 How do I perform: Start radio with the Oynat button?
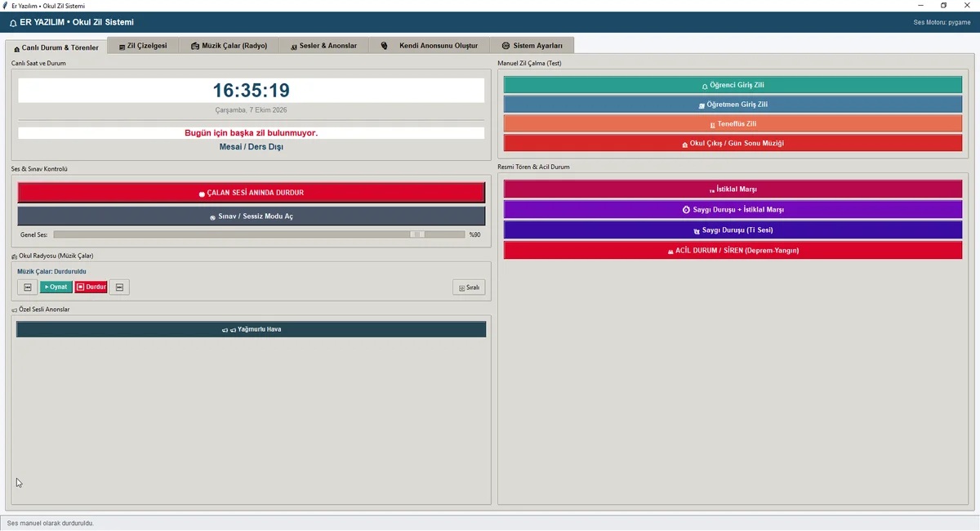(56, 287)
